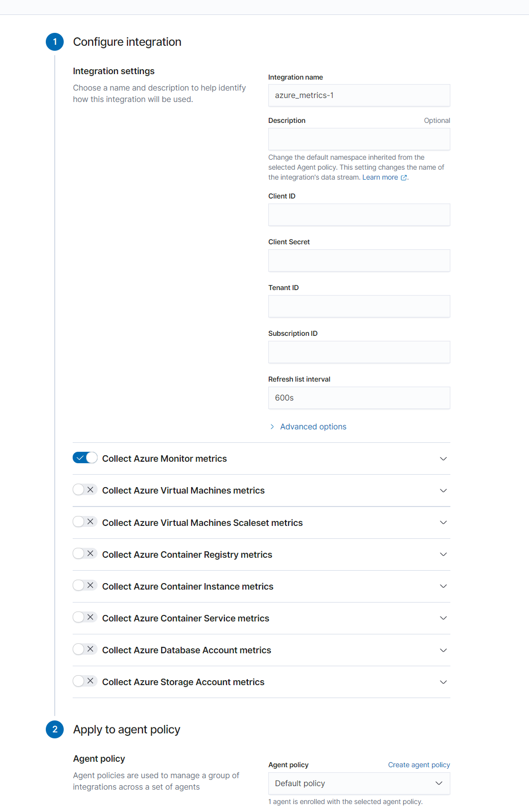
Task: Click the Collect Azure Database Account metrics label
Action: click(x=187, y=650)
